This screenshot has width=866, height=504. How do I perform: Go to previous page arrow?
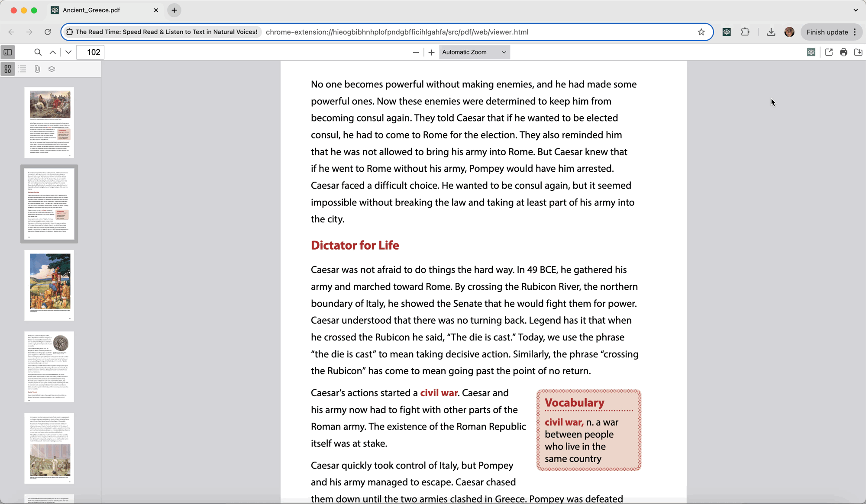pos(53,52)
